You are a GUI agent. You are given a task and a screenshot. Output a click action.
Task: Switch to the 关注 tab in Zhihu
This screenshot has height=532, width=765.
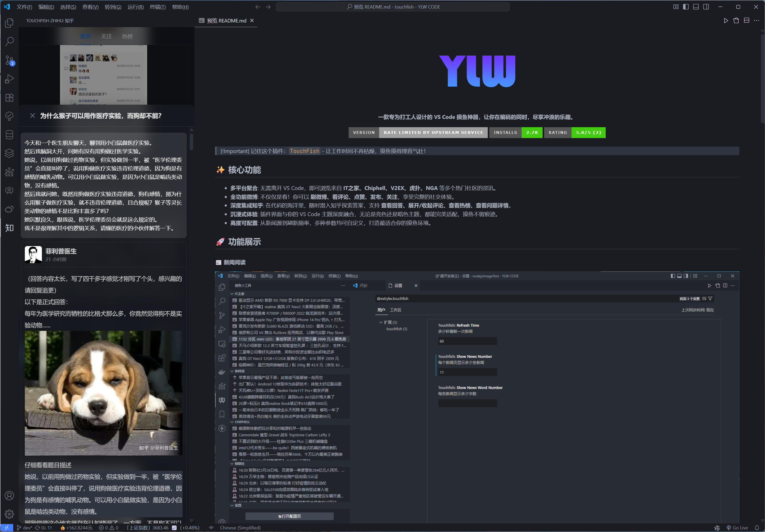click(x=106, y=36)
